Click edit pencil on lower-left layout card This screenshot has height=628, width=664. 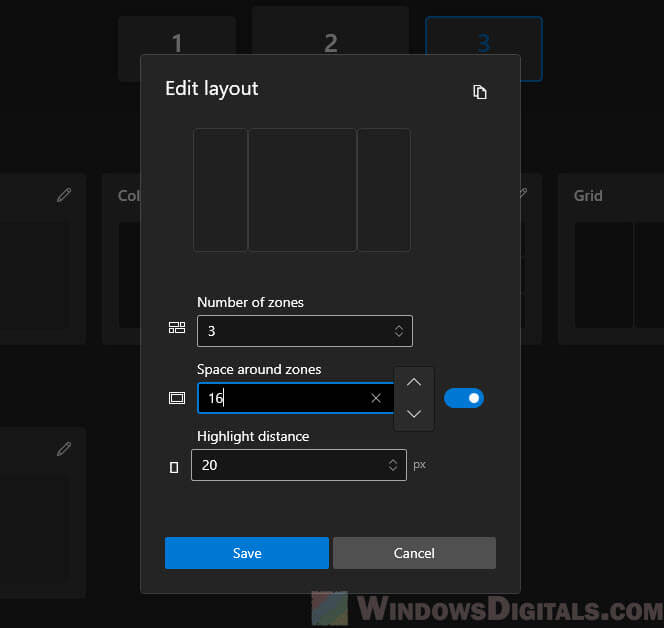tap(64, 449)
